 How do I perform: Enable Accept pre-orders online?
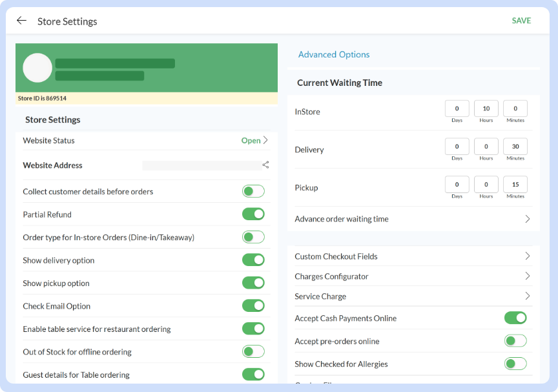pos(515,341)
